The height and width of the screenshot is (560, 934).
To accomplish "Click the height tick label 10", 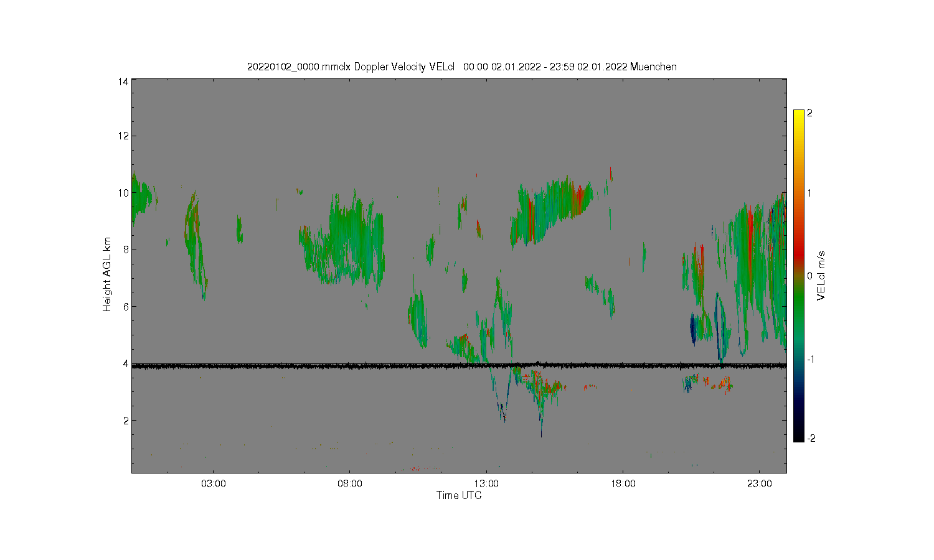I will click(123, 193).
